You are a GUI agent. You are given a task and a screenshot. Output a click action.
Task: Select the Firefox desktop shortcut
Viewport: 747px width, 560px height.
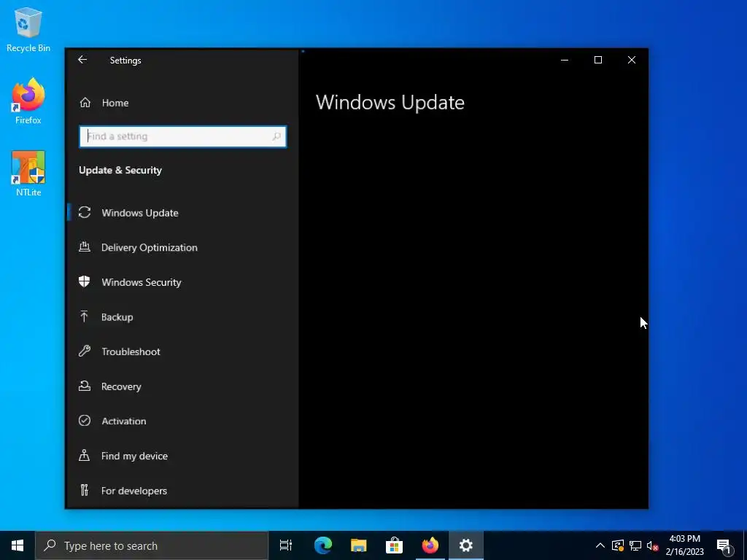pos(28,101)
